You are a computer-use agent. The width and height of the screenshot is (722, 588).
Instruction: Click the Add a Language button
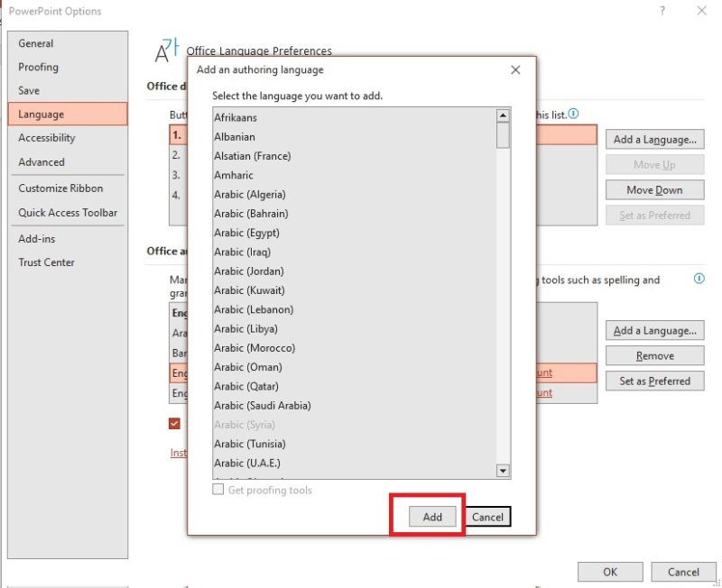click(654, 139)
